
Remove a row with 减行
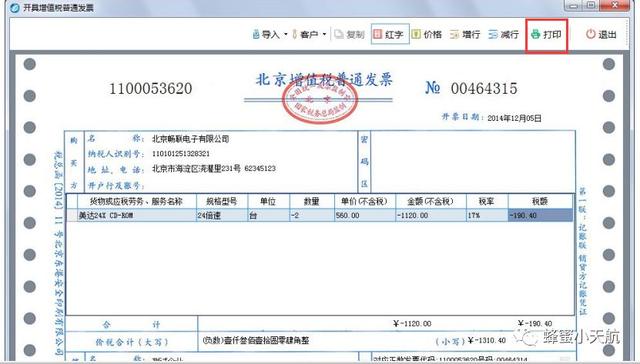tap(504, 34)
